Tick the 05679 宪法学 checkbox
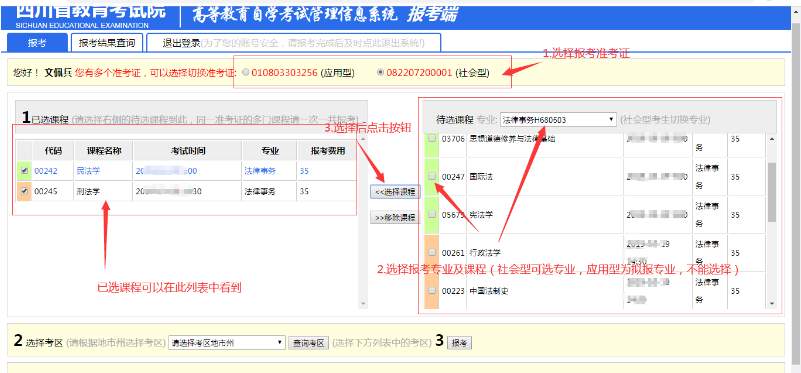 point(432,215)
